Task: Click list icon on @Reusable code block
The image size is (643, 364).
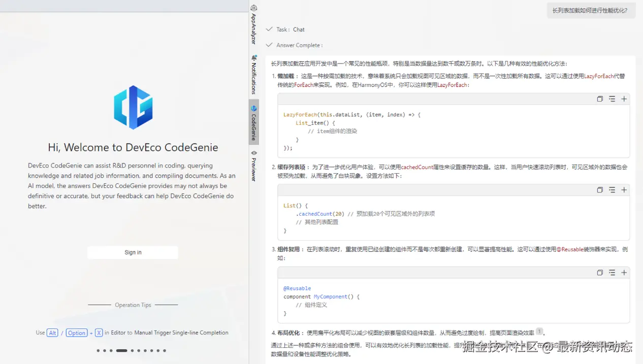Action: click(612, 273)
